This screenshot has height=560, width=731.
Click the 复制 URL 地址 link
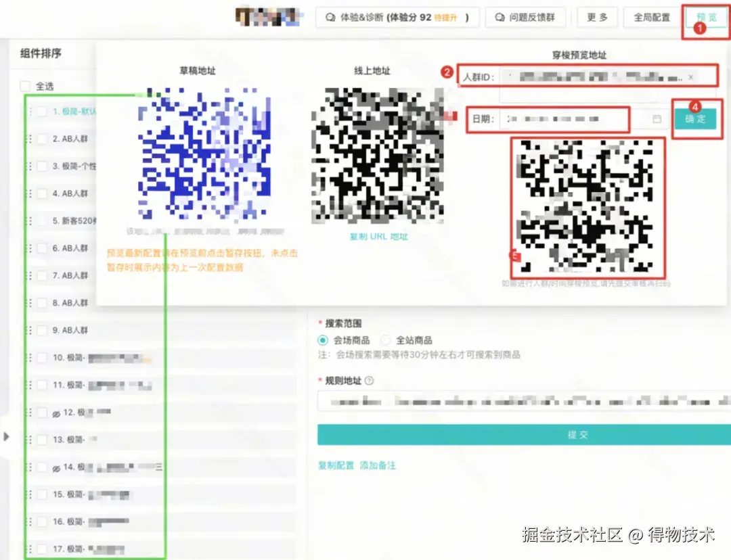click(x=378, y=237)
